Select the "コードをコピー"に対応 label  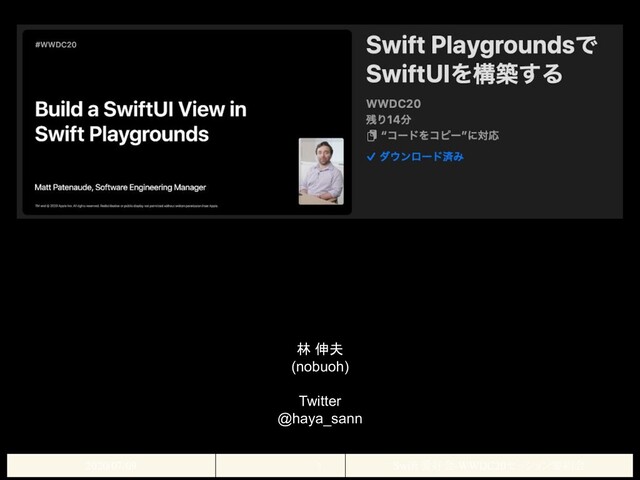click(x=439, y=136)
